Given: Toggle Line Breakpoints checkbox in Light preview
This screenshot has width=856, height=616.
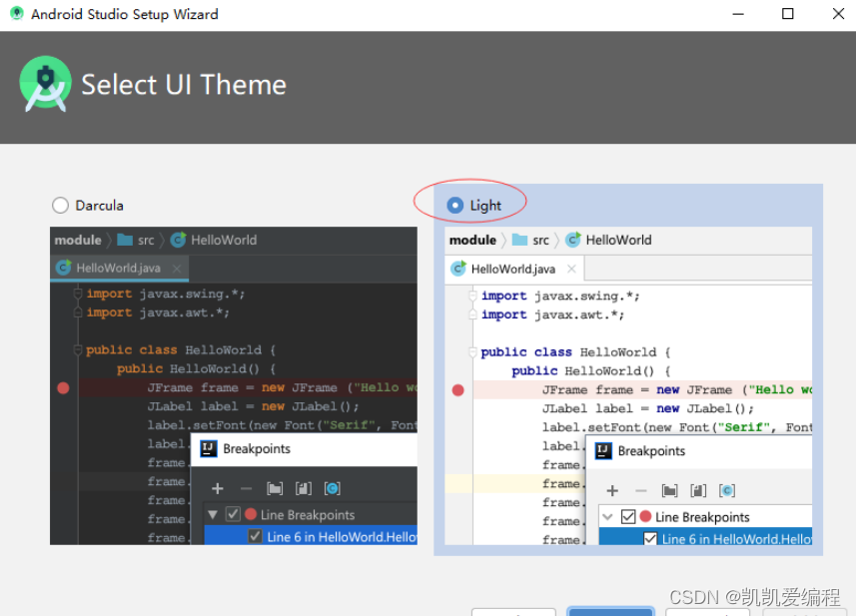Looking at the screenshot, I should pos(628,516).
